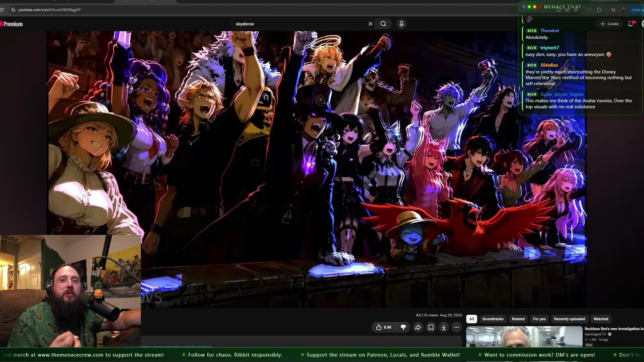644x362 pixels.
Task: Open browser media controls icon
Action: (613, 10)
